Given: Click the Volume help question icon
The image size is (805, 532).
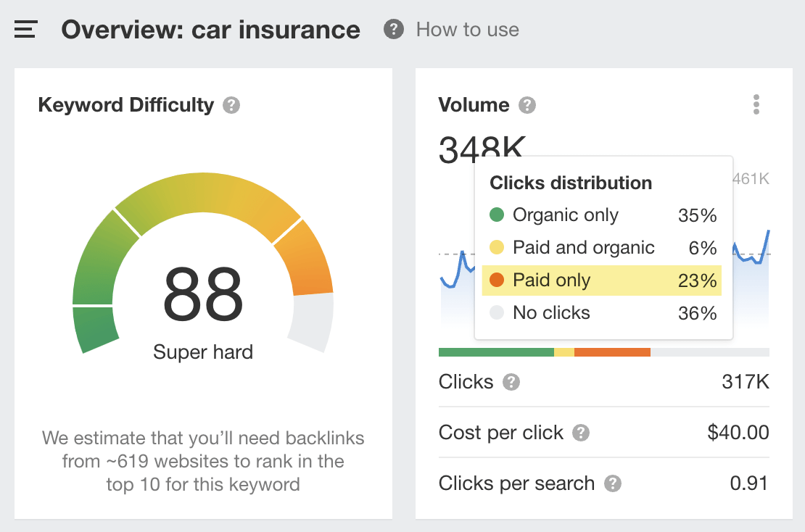Looking at the screenshot, I should click(x=527, y=106).
